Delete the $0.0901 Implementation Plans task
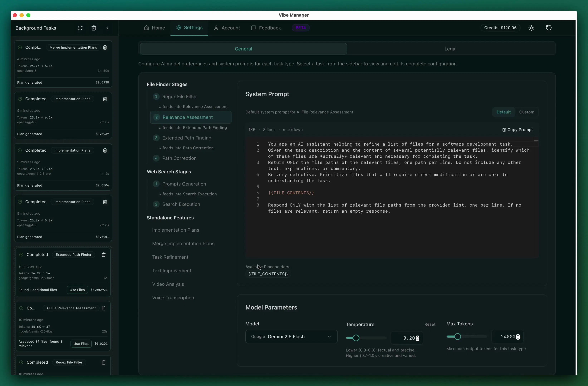 click(105, 202)
